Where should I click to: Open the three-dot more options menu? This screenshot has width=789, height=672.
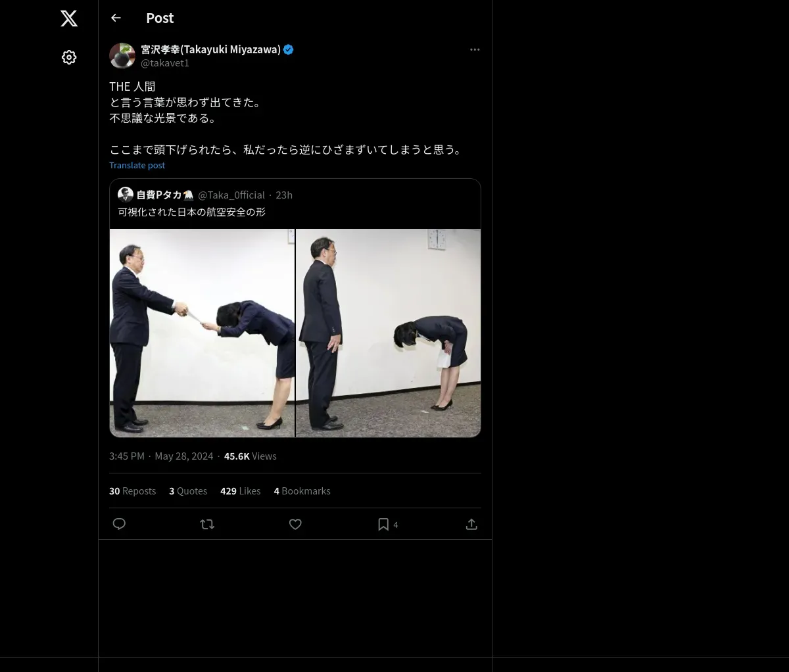point(475,50)
